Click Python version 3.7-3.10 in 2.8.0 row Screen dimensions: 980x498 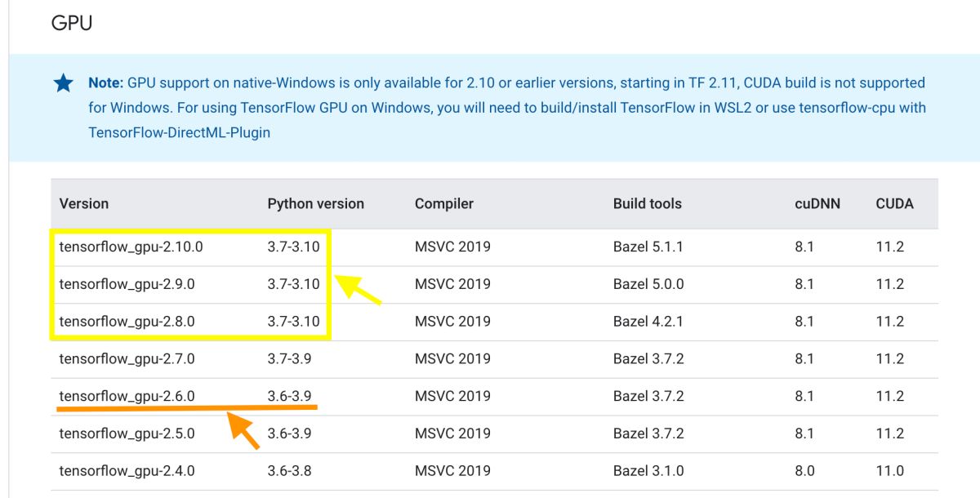294,322
